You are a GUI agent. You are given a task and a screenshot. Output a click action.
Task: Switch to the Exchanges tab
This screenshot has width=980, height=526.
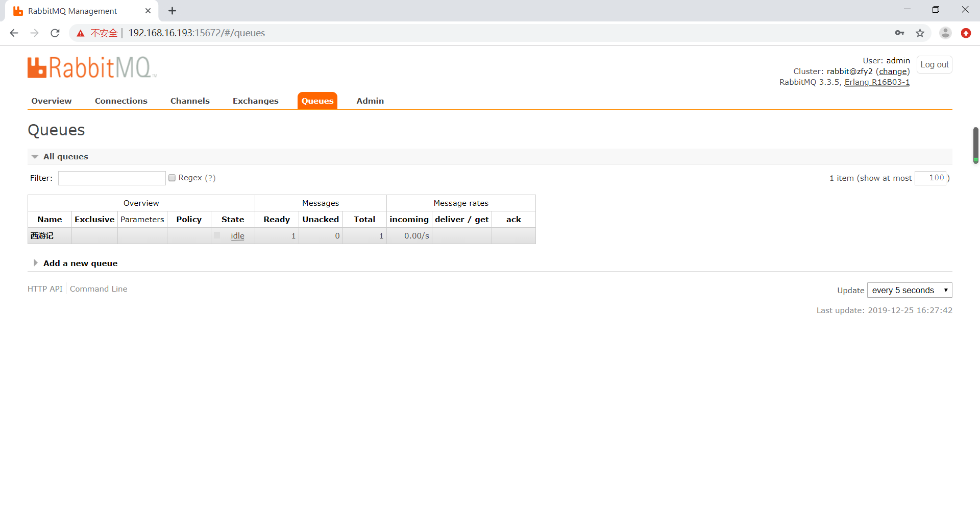(255, 101)
